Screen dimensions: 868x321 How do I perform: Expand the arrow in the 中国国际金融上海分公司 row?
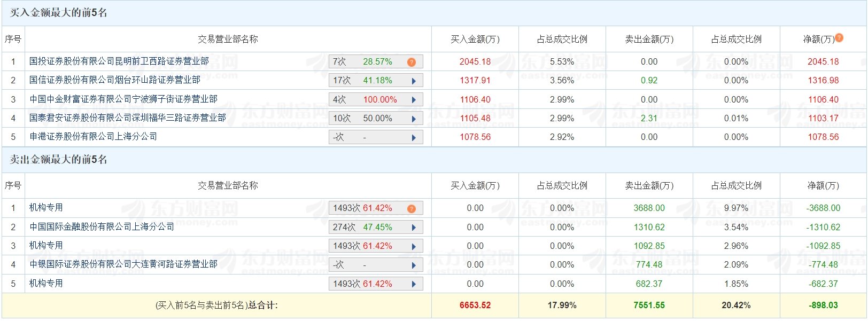coord(414,228)
